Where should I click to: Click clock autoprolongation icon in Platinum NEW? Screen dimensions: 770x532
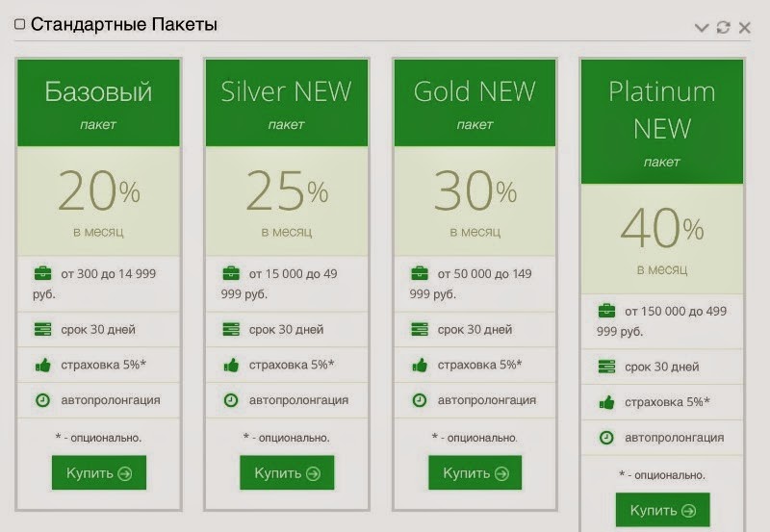point(606,438)
